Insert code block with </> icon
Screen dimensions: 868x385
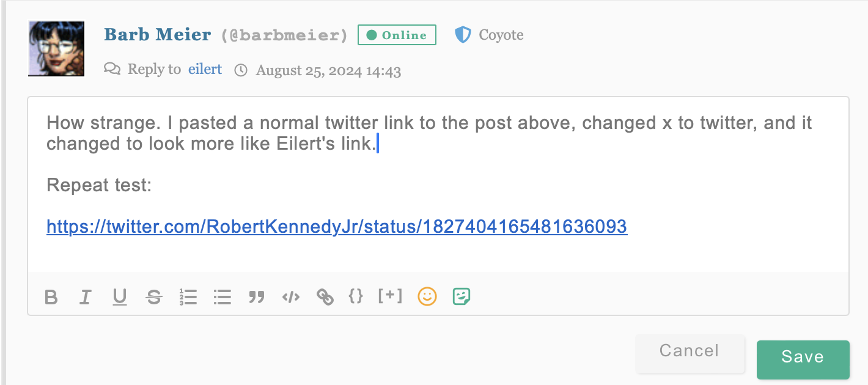pos(291,298)
